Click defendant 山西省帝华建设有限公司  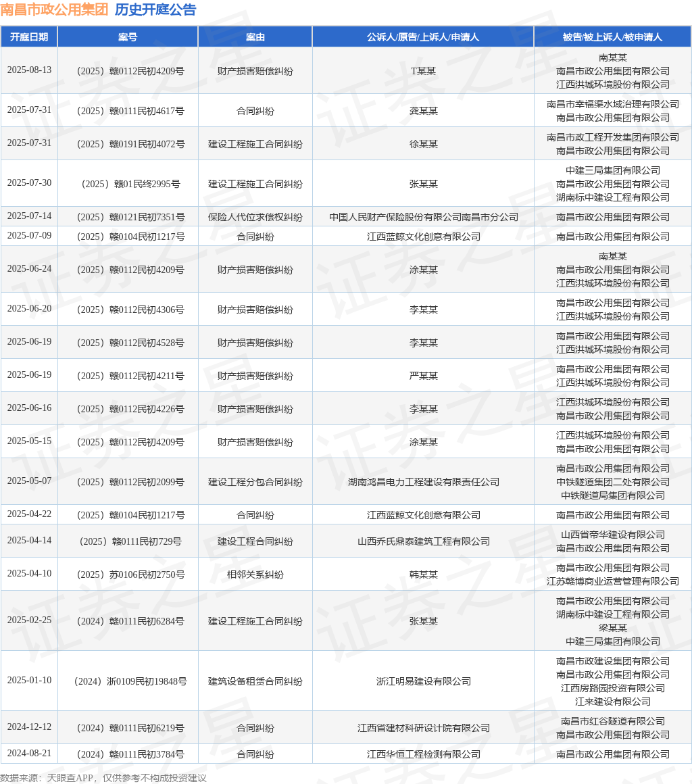[613, 535]
